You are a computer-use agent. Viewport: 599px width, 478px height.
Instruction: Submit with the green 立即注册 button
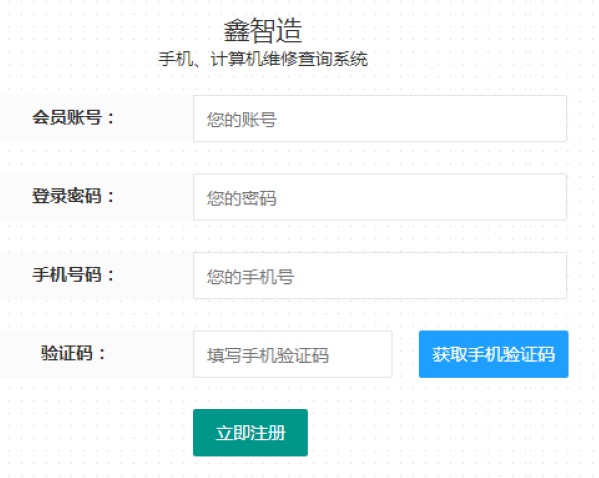coord(250,433)
